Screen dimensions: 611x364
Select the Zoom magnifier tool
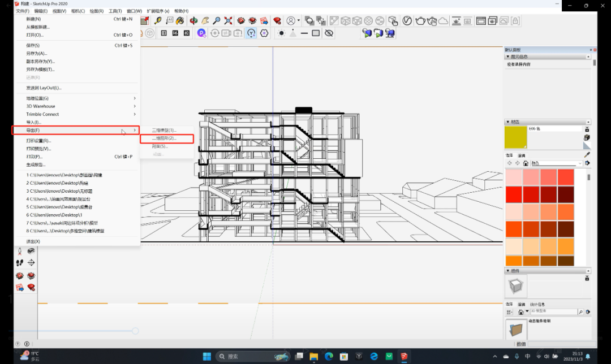pos(217,21)
